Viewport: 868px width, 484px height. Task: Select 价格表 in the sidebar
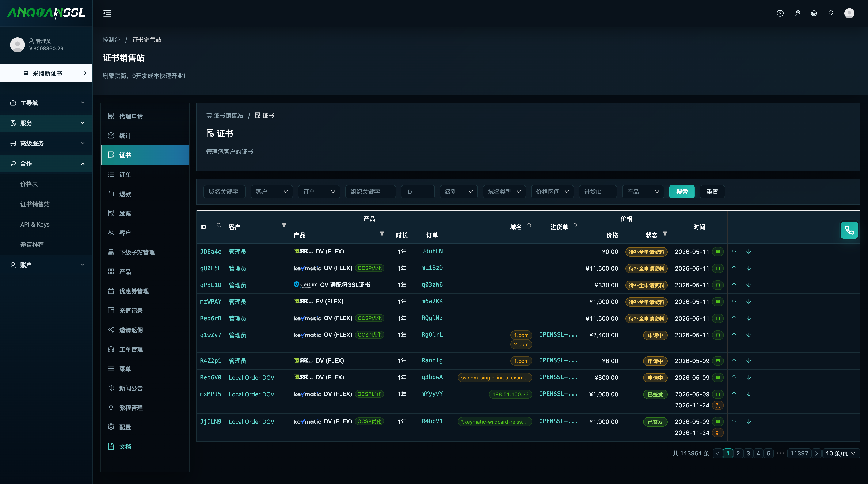pos(29,184)
